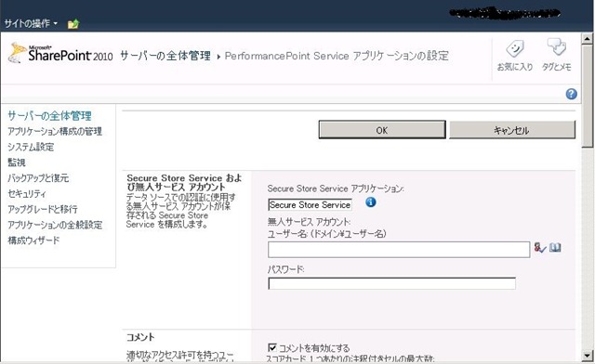Open the サイトの操作 menu
Image resolution: width=595 pixels, height=364 pixels.
pyautogui.click(x=31, y=23)
